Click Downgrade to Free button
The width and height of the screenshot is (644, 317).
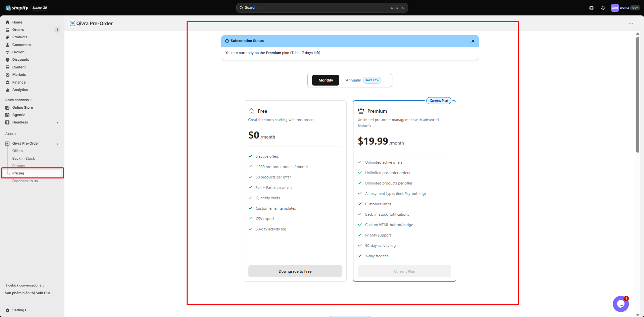point(295,271)
